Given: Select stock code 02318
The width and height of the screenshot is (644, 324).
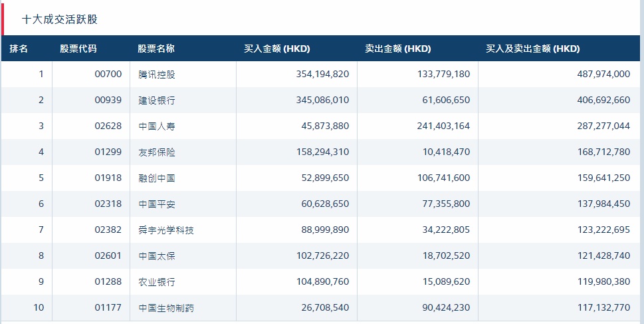Looking at the screenshot, I should point(108,204).
